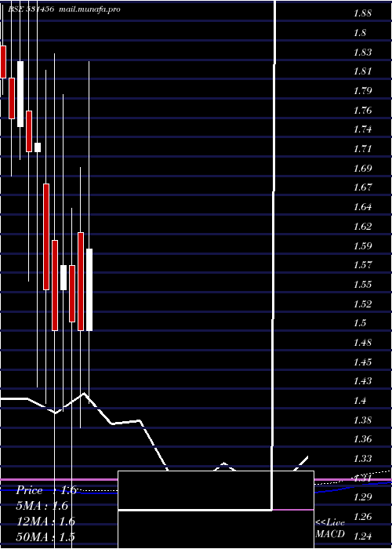The width and height of the screenshot is (392, 549).
Task: Select the 1.71 price level label
Action: (x=362, y=149)
